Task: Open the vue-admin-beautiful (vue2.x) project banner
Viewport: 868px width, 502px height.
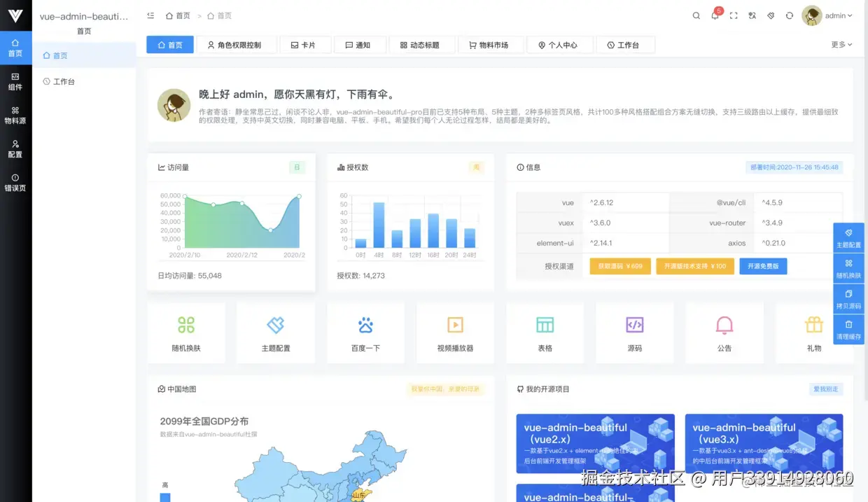Action: [596, 444]
